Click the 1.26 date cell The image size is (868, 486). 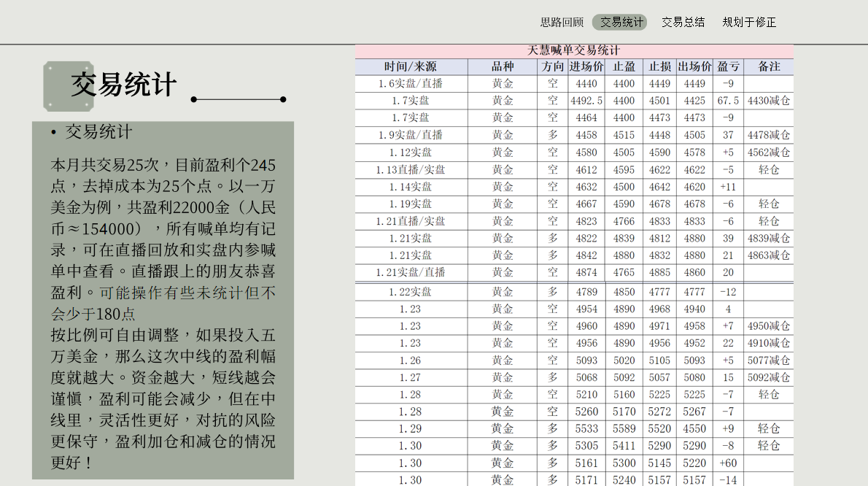410,360
